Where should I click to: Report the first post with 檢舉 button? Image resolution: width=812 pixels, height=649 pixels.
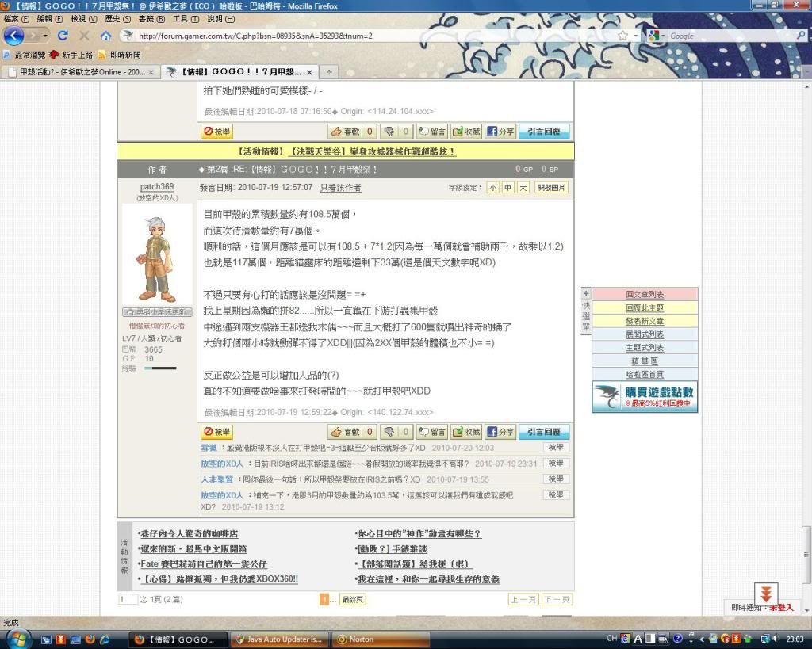point(217,132)
